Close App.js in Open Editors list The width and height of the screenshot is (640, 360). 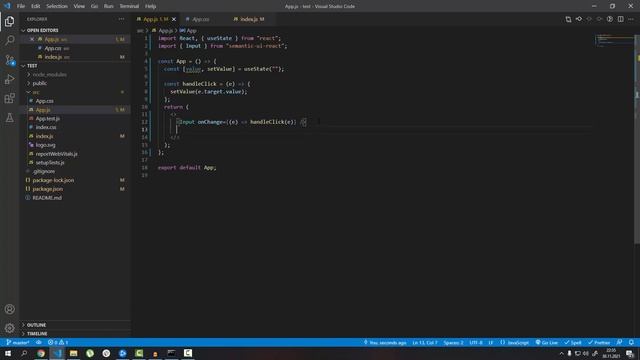(x=32, y=39)
